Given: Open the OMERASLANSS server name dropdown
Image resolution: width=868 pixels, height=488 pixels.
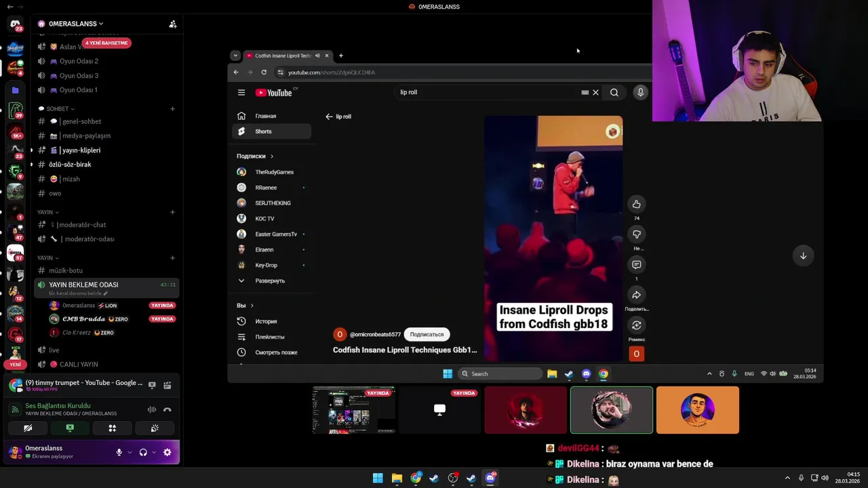Looking at the screenshot, I should point(76,24).
